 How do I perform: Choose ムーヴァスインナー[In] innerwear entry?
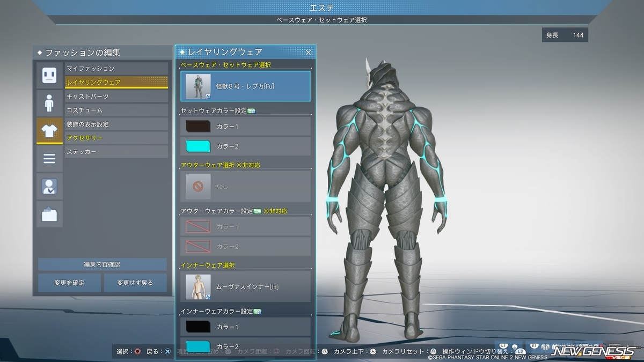coord(245,286)
